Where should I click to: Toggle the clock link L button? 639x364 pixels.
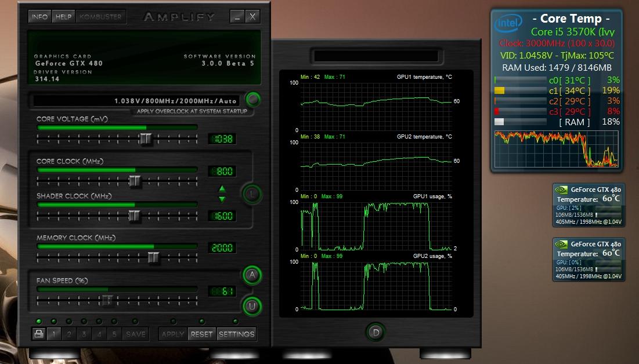[x=252, y=194]
